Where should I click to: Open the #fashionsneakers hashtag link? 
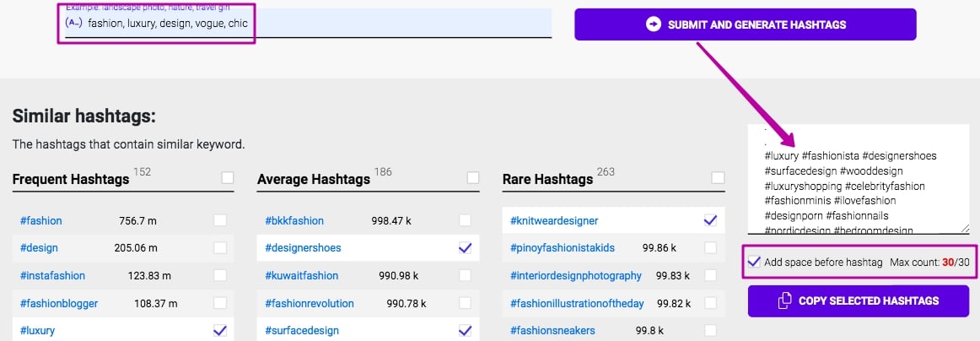point(552,331)
